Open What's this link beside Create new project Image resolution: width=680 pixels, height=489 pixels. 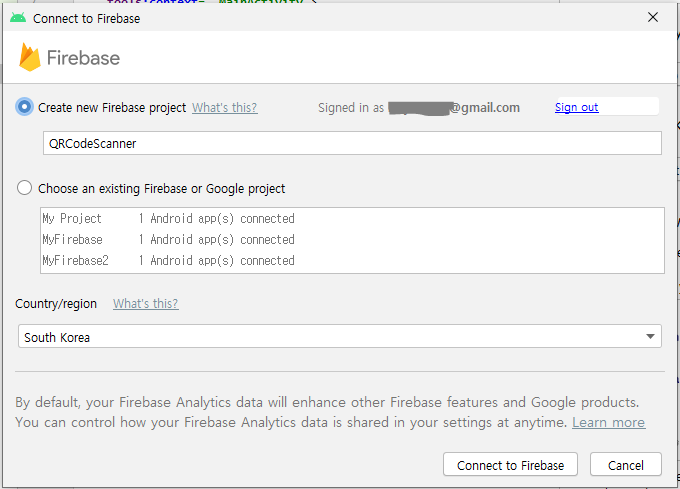tap(224, 108)
